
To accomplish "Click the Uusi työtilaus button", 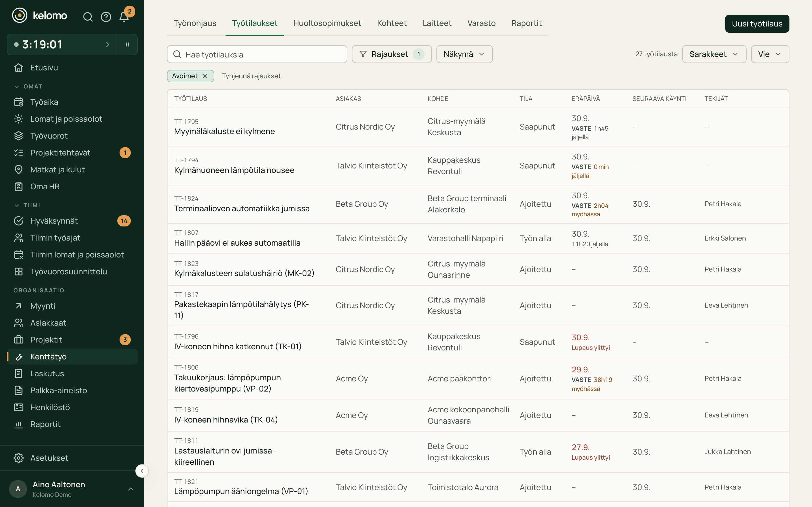I will 757,23.
